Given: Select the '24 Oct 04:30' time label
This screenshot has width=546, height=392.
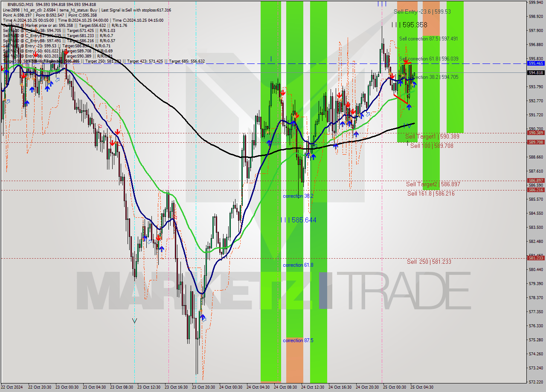Looking at the screenshot, I should tap(259, 387).
